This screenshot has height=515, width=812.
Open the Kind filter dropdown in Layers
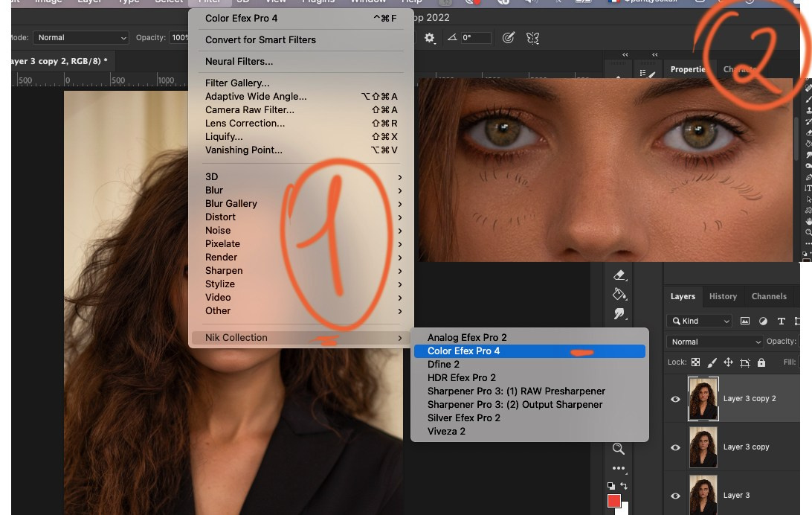point(699,320)
